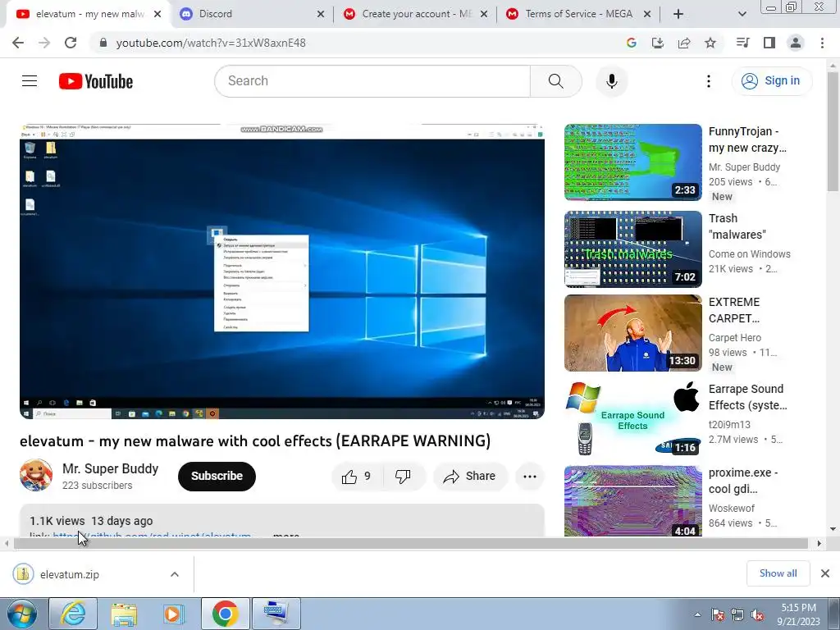
Task: Open the Windows Start button
Action: point(21,614)
